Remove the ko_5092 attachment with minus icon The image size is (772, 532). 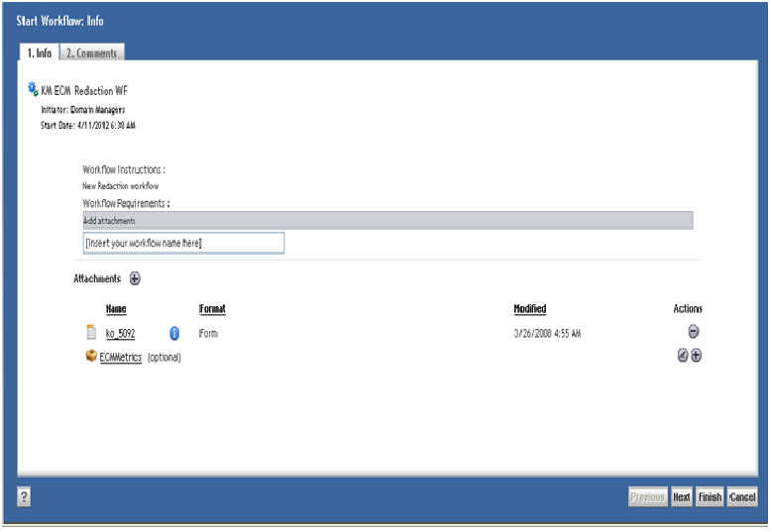(694, 332)
